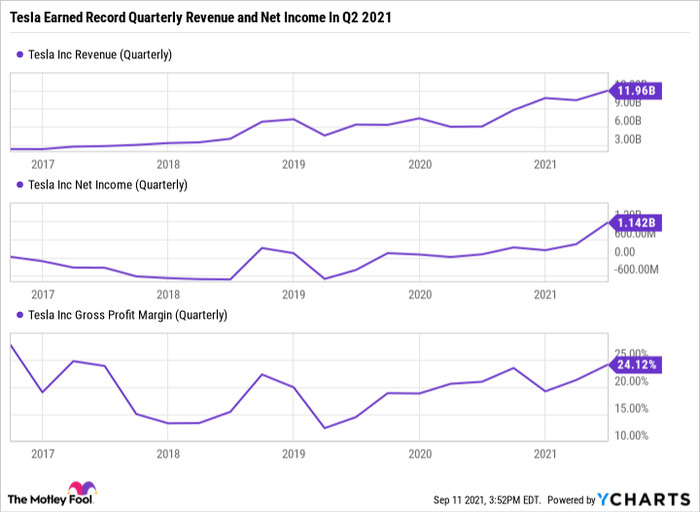The height and width of the screenshot is (512, 700).
Task: Click The Motley Fool logo
Action: tap(52, 494)
